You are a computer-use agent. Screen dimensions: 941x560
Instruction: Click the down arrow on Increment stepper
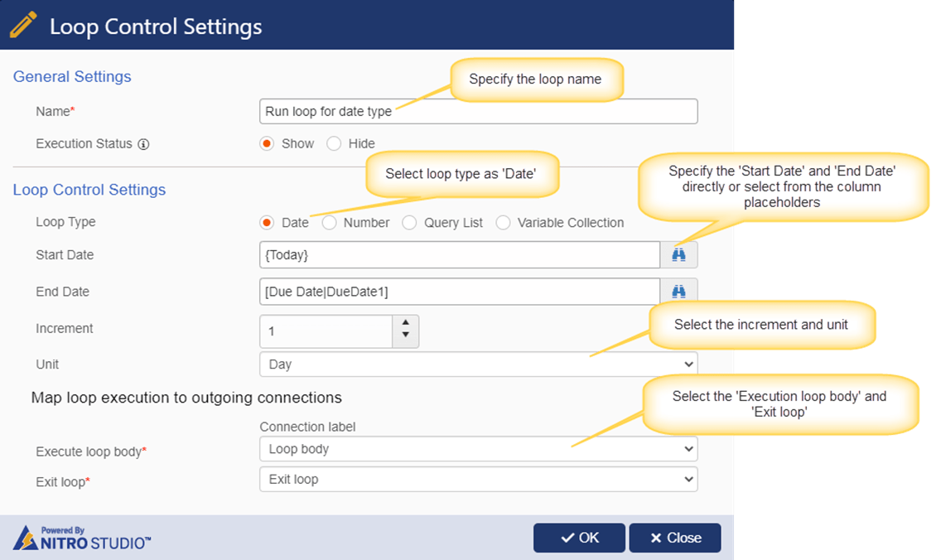tap(405, 335)
